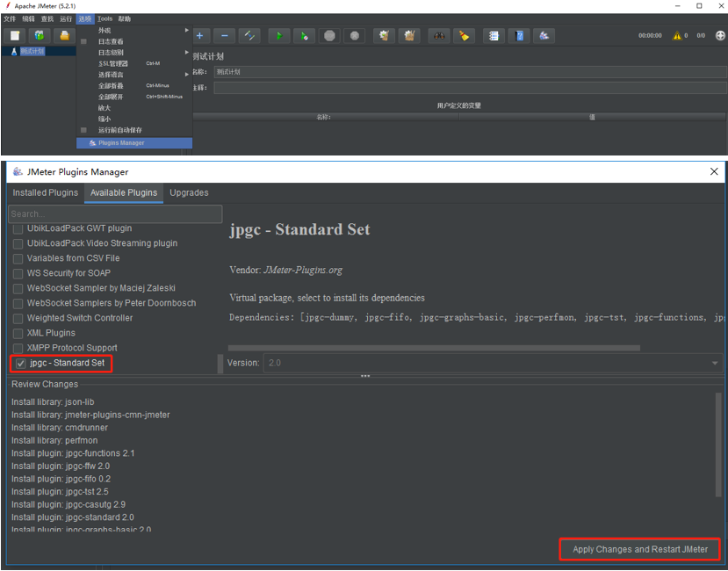Open the Version 2.0 dropdown
This screenshot has height=571, width=728.
pos(493,363)
